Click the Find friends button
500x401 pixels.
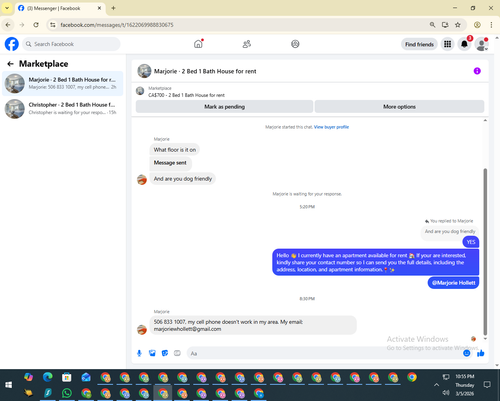(x=419, y=44)
